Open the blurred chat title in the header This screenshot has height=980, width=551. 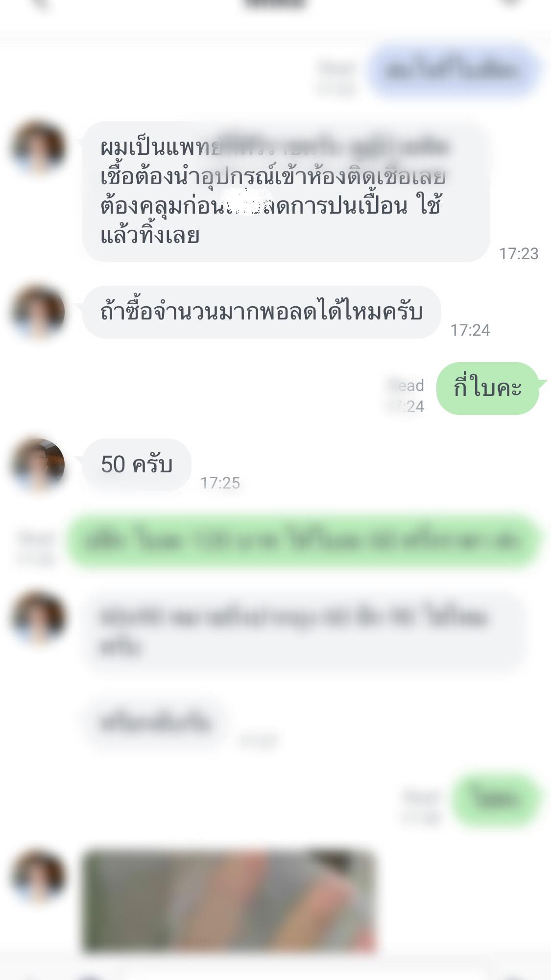tap(275, 4)
